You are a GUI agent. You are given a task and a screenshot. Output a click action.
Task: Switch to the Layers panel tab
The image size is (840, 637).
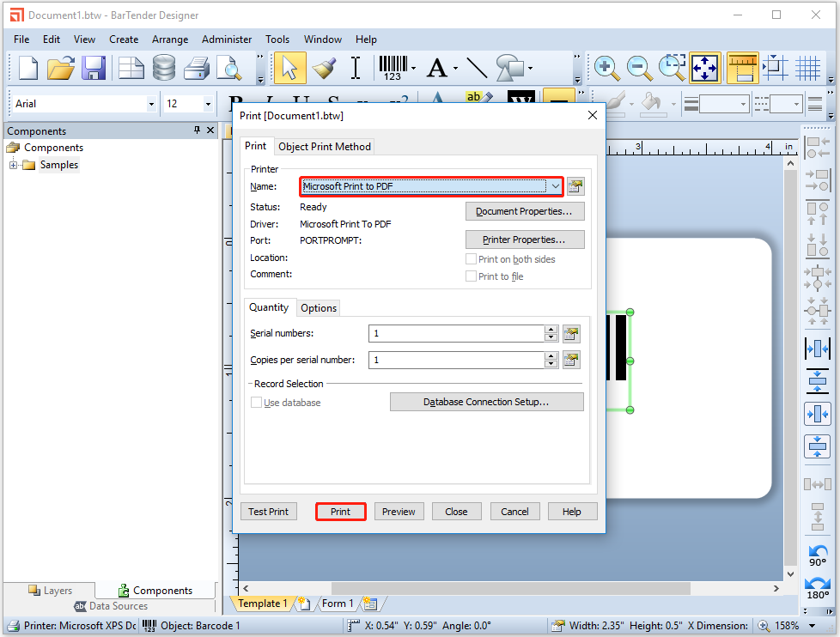pyautogui.click(x=51, y=590)
